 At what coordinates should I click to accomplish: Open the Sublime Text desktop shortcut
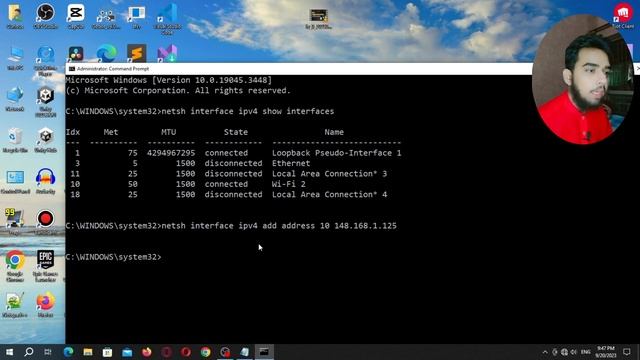136,54
